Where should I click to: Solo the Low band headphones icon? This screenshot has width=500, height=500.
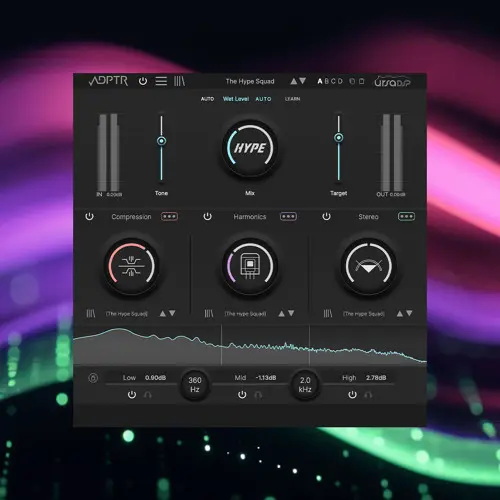pyautogui.click(x=148, y=395)
